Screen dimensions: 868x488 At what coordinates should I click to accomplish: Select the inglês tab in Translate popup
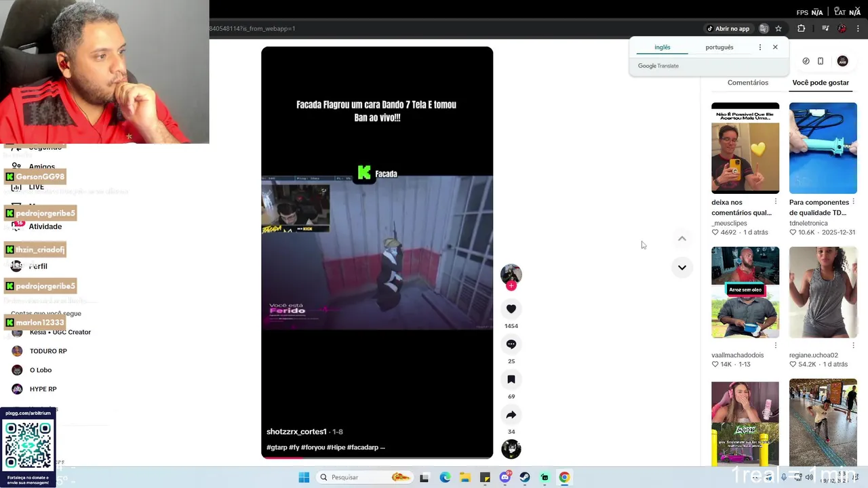662,47
